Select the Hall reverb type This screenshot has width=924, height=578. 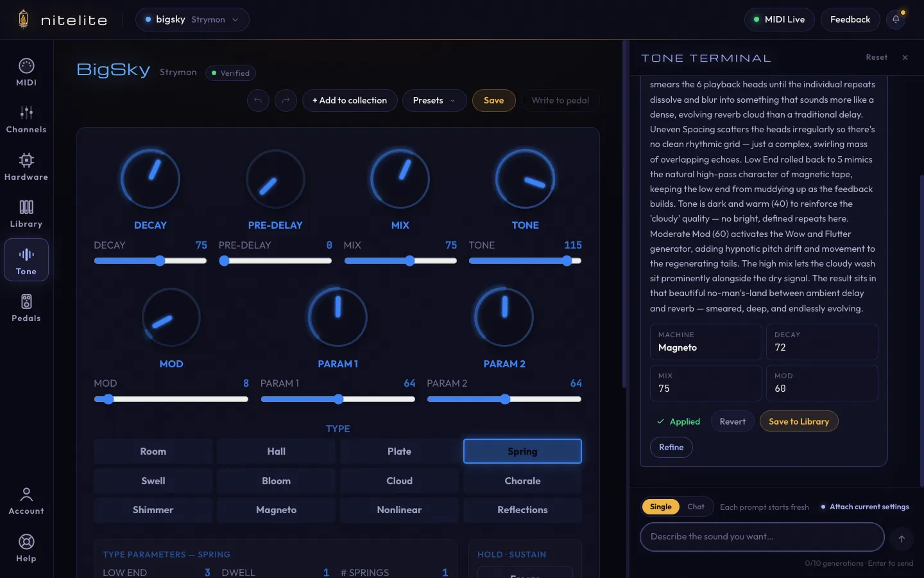276,451
